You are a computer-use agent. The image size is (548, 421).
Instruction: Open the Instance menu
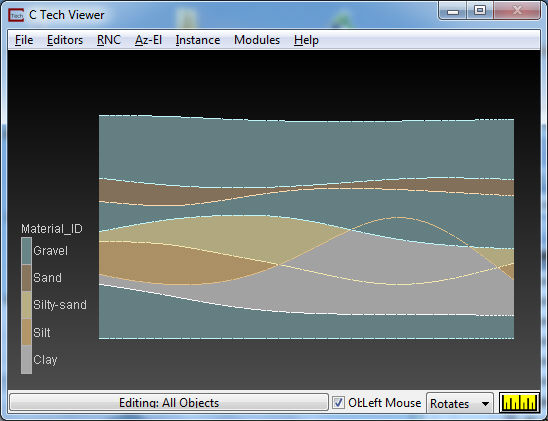[198, 40]
